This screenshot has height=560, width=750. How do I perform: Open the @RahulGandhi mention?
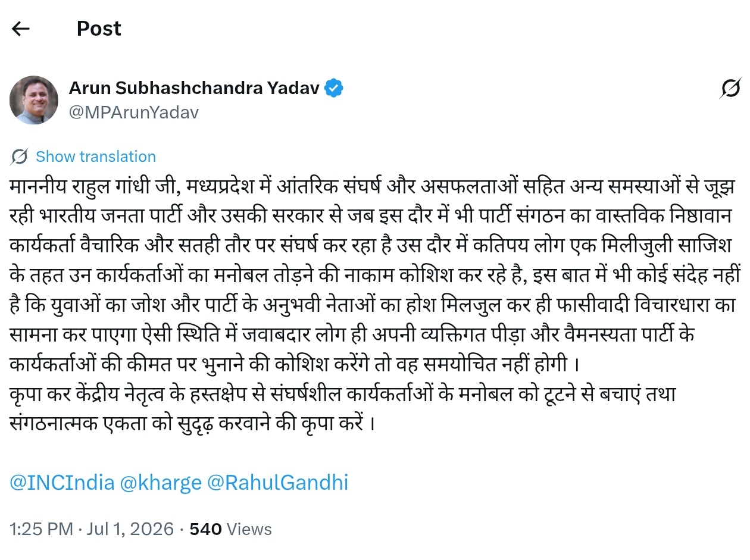coord(277,482)
